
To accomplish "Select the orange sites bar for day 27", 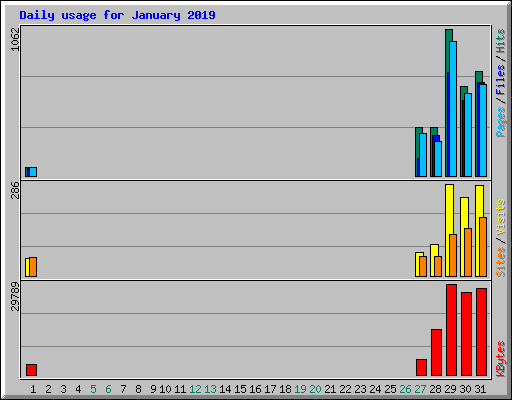I will click(x=423, y=267).
